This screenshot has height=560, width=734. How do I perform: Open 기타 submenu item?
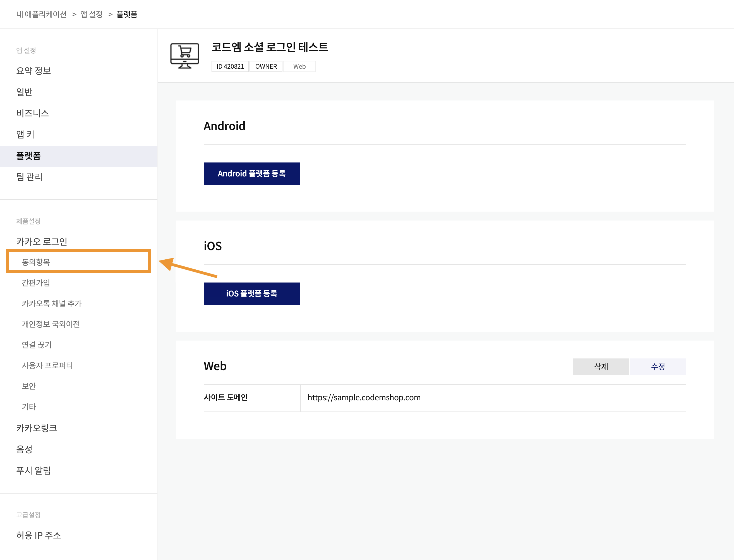29,407
